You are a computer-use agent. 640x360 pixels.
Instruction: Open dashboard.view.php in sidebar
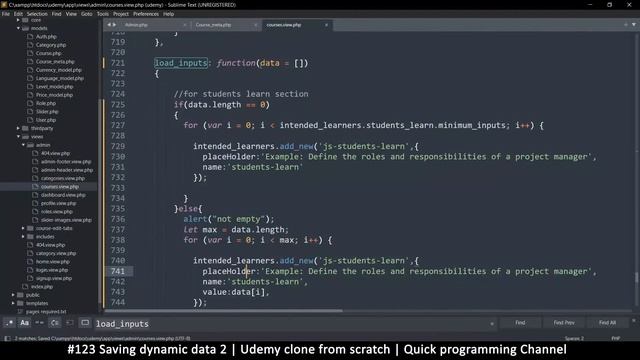click(x=63, y=195)
